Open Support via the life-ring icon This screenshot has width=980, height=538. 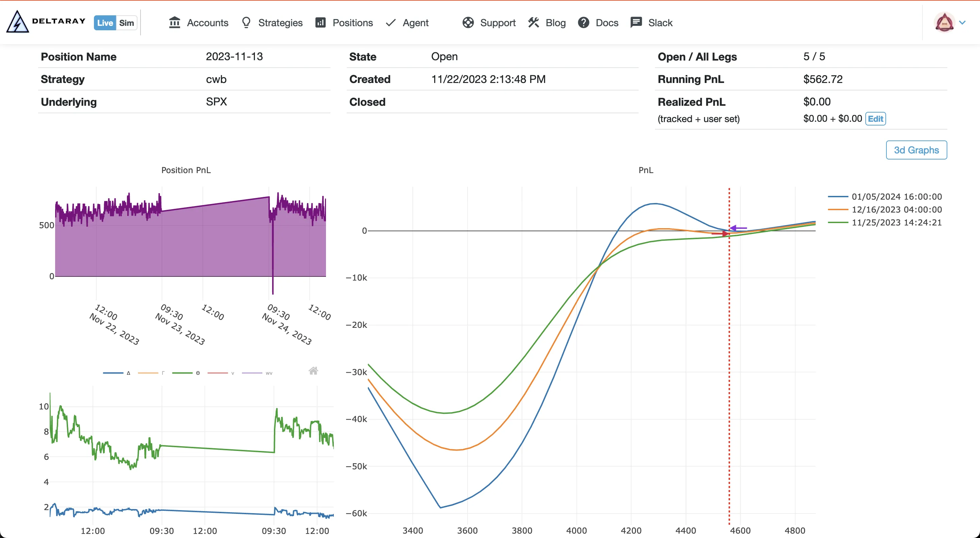pos(468,22)
